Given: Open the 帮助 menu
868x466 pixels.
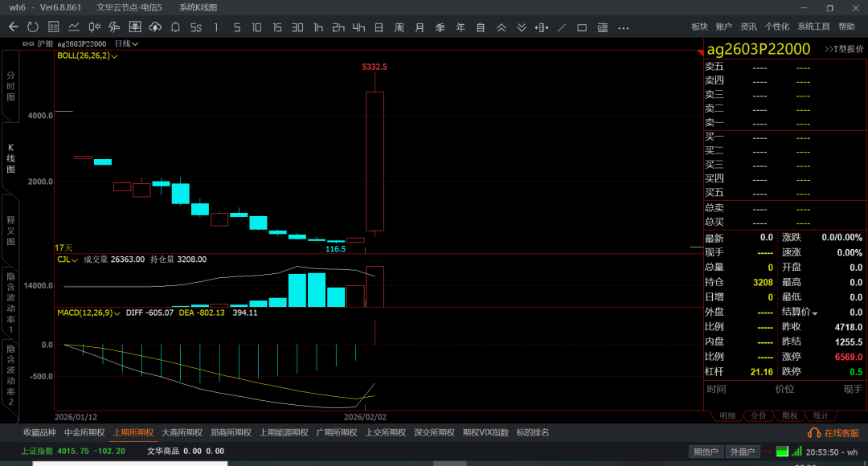Looking at the screenshot, I should click(x=846, y=27).
